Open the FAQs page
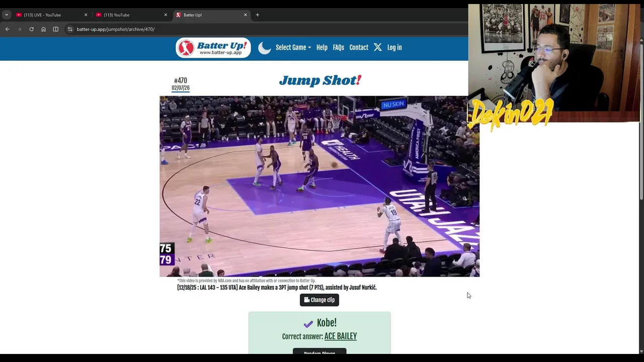This screenshot has width=644, height=362. click(339, 47)
